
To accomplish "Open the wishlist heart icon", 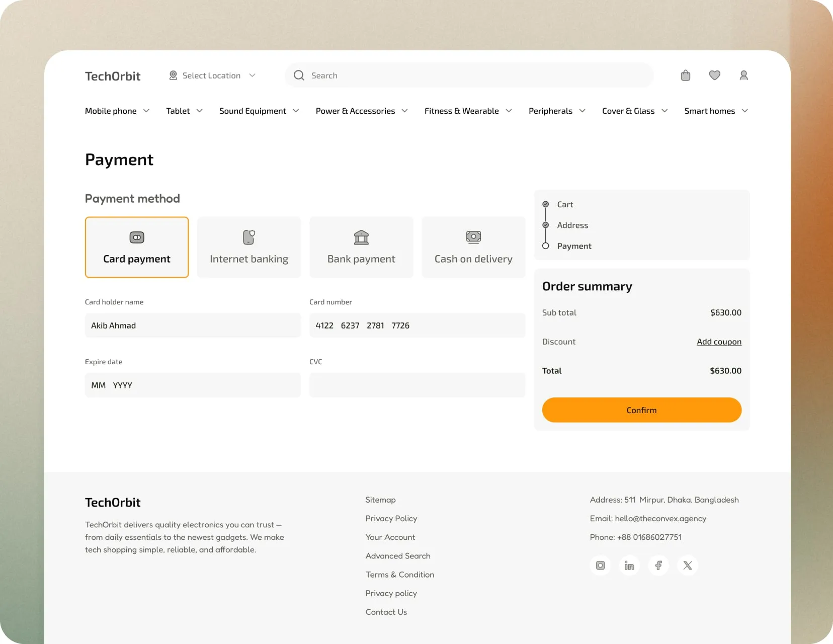I will (714, 75).
